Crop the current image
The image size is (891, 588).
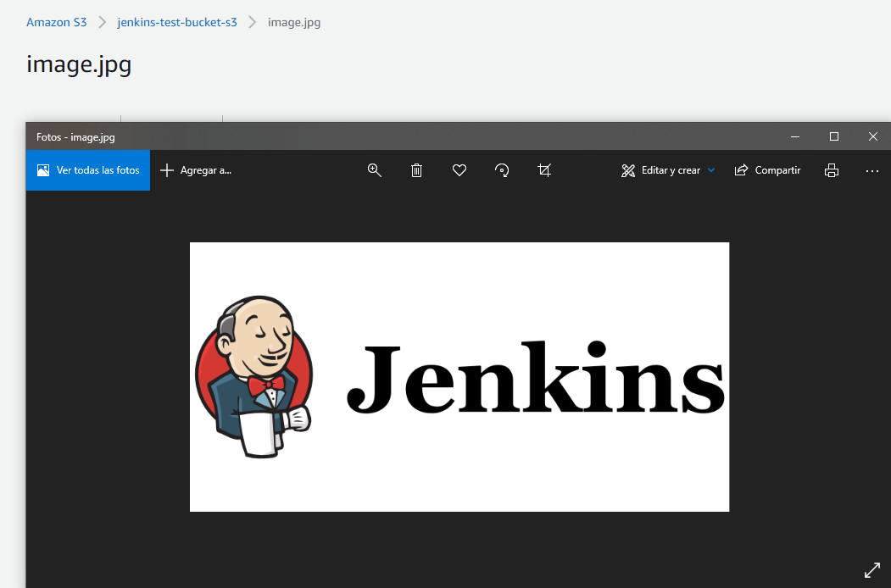543,169
